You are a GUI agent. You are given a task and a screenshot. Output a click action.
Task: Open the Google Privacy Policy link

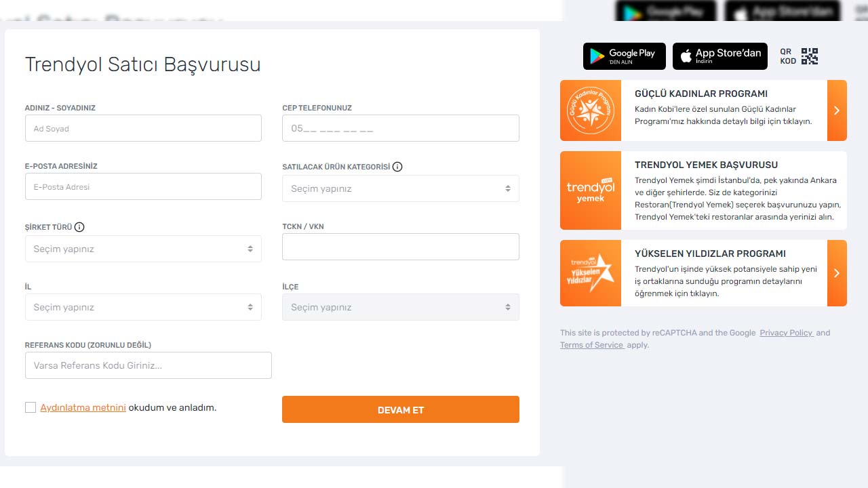(787, 333)
